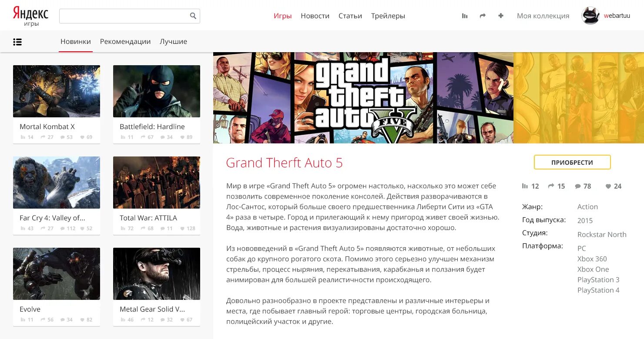Click into the search input field
This screenshot has height=339, width=644.
[124, 16]
